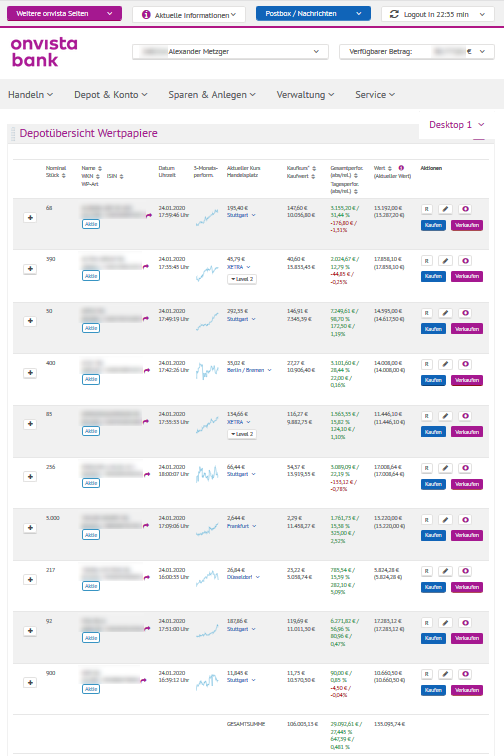Click Verkaufen button in the 26,84 € Düsseldorf row
This screenshot has width=504, height=756.
pyautogui.click(x=466, y=587)
